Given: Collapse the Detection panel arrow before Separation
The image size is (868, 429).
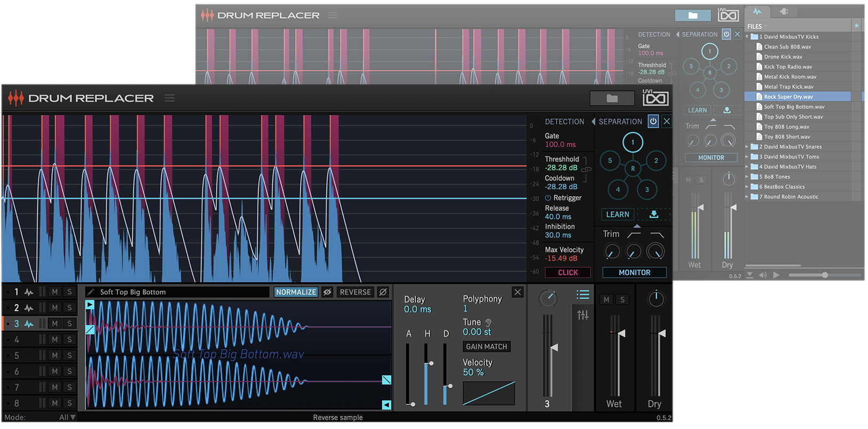Looking at the screenshot, I should [x=593, y=122].
